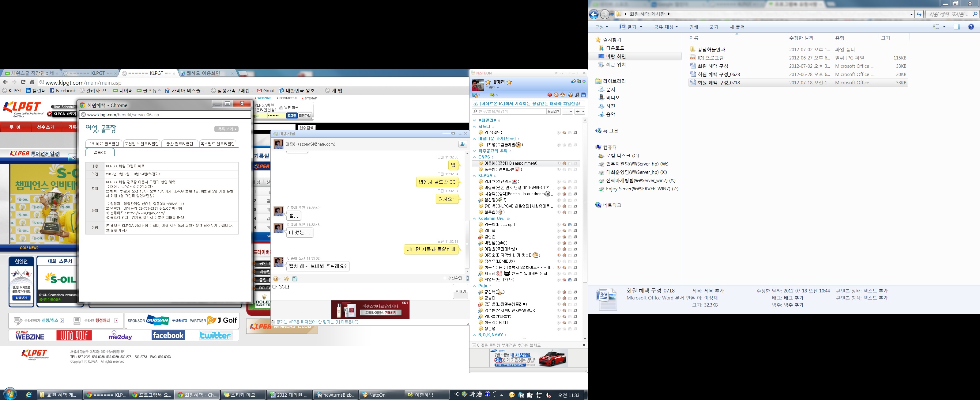The width and height of the screenshot is (980, 400).
Task: Click 인쇄 in Explorer toolbar
Action: click(x=694, y=27)
